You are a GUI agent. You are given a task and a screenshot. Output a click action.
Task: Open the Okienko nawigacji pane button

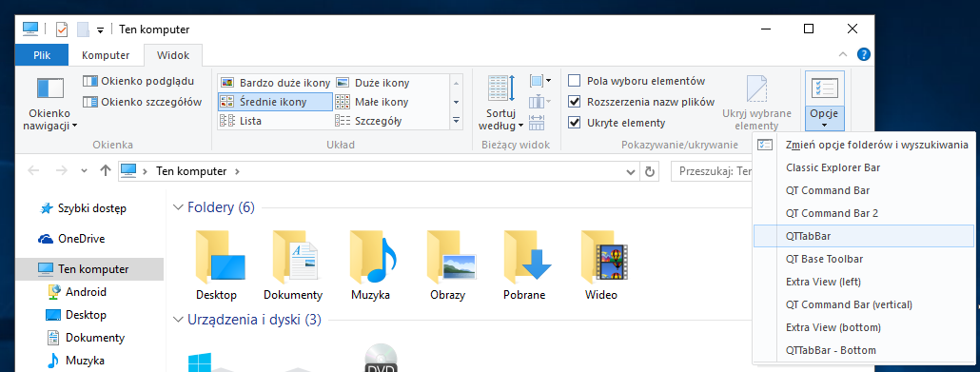pos(50,103)
